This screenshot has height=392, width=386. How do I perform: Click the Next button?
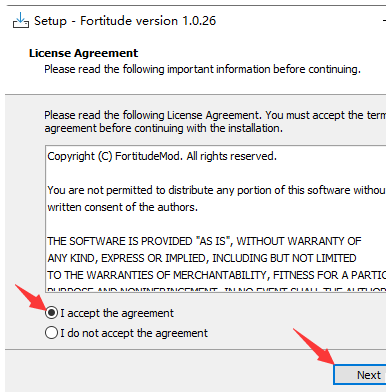tap(360, 375)
